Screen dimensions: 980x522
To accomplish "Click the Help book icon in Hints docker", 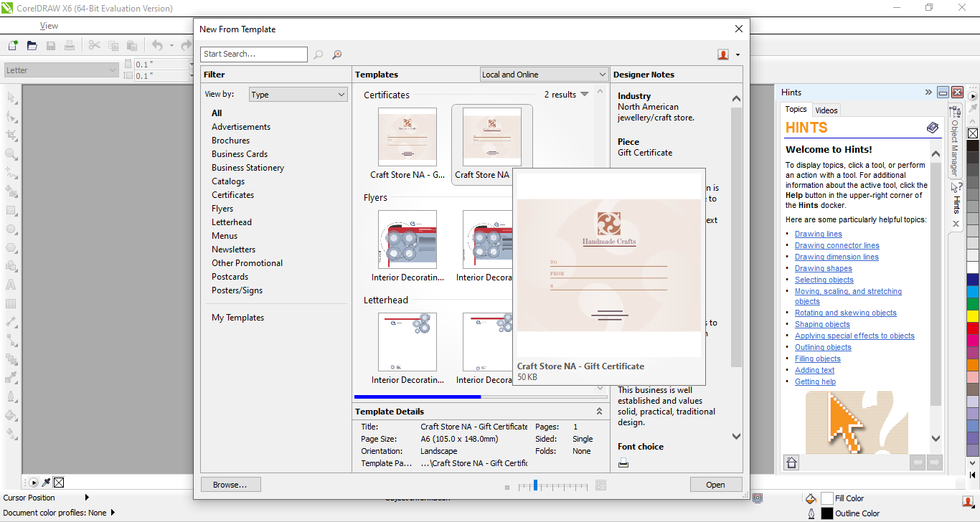I will 932,128.
